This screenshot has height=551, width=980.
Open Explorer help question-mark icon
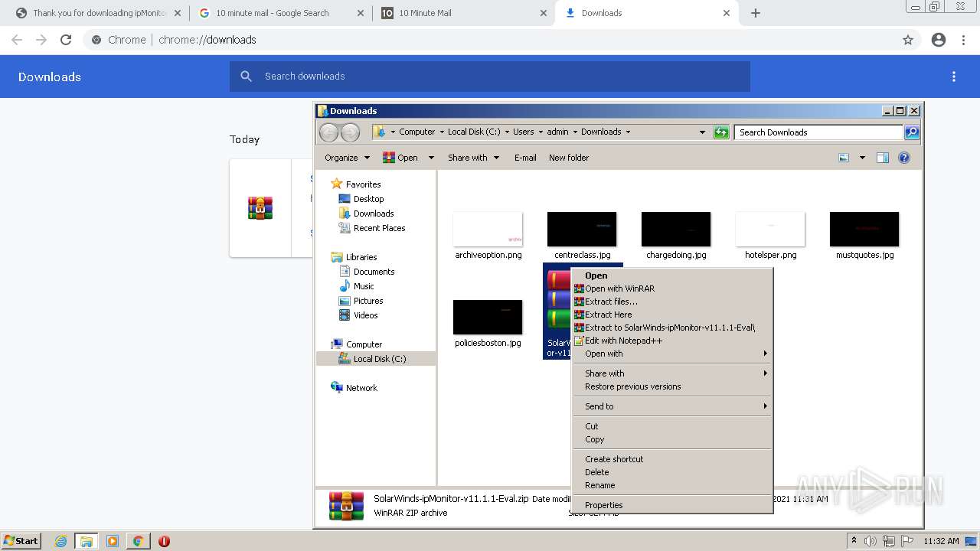tap(904, 158)
